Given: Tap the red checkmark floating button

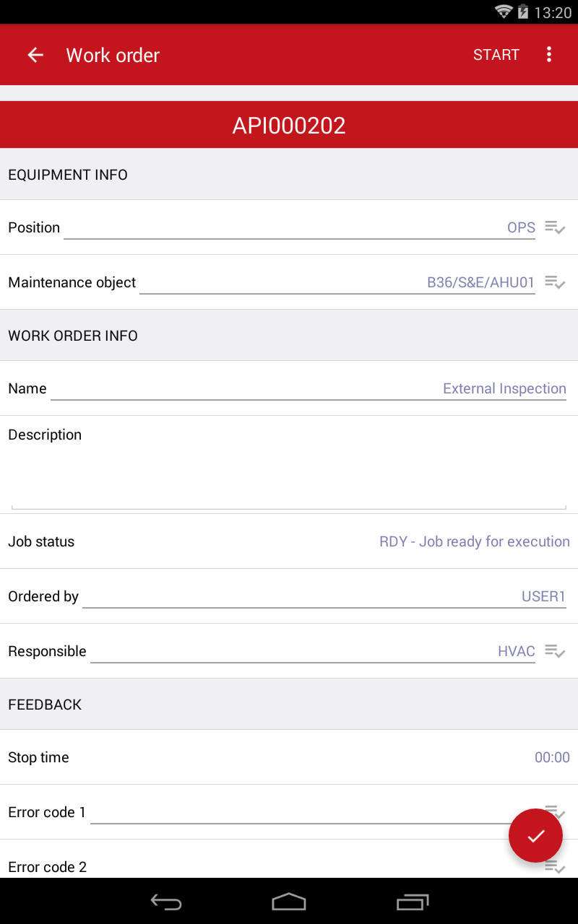Looking at the screenshot, I should (535, 835).
